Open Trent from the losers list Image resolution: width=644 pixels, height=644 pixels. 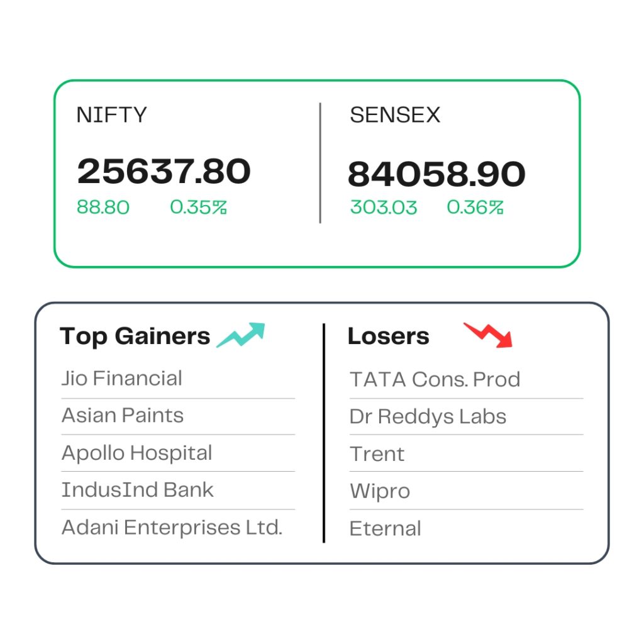point(377,454)
